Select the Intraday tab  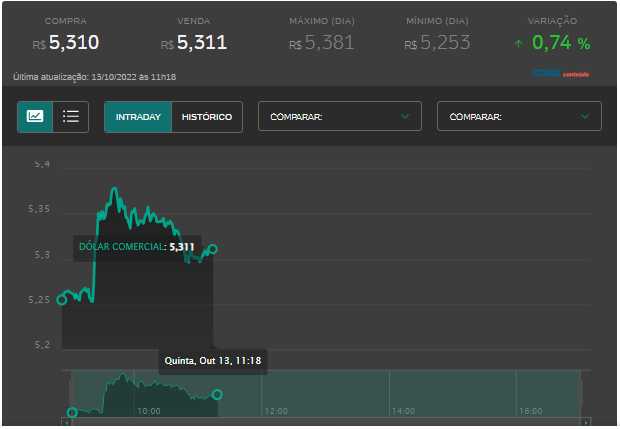(138, 117)
